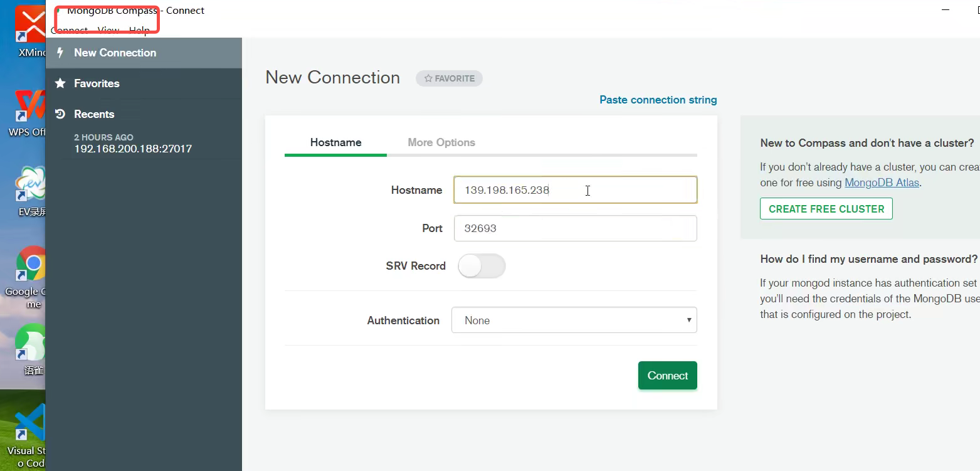Viewport: 980px width, 471px height.
Task: Click the 'New Connection' page heading
Action: pos(333,77)
